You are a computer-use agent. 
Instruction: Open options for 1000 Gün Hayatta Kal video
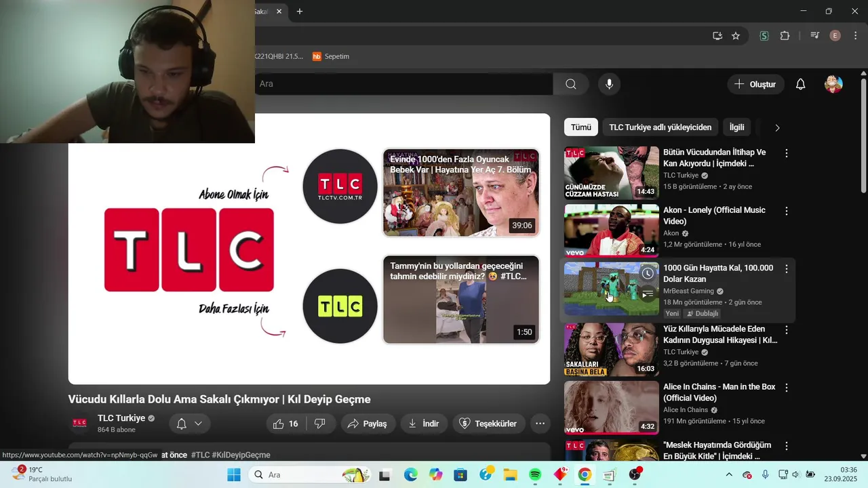coord(787,269)
